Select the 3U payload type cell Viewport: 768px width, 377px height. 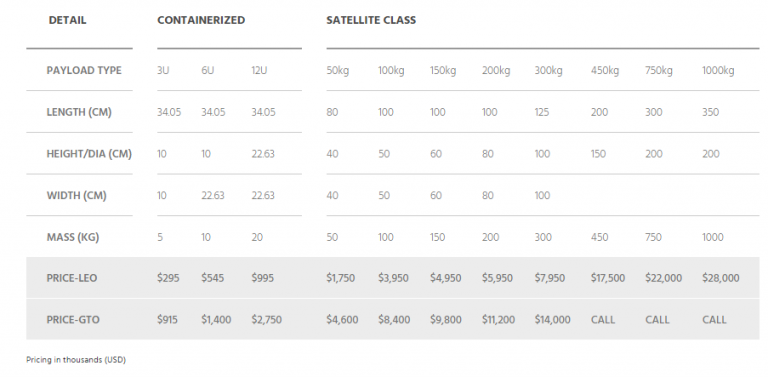163,71
